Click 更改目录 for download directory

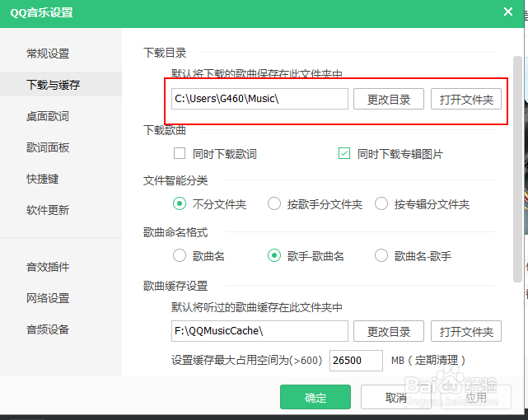tap(389, 99)
